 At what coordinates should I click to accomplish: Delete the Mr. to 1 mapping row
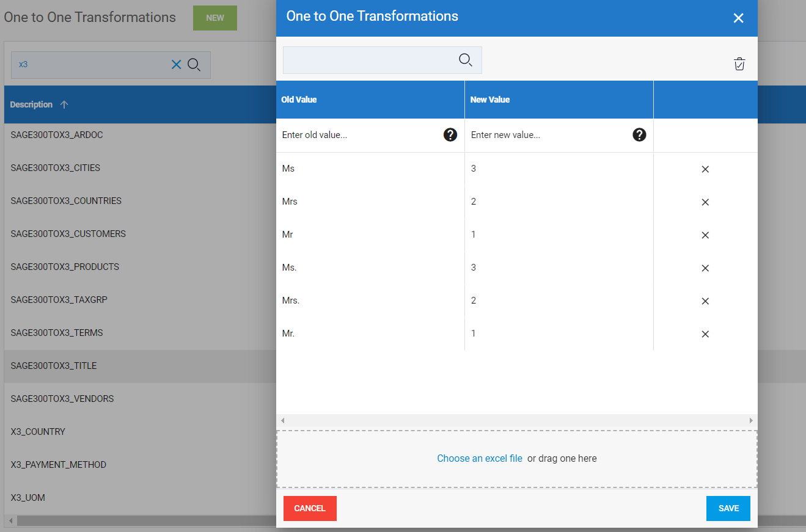click(x=705, y=334)
